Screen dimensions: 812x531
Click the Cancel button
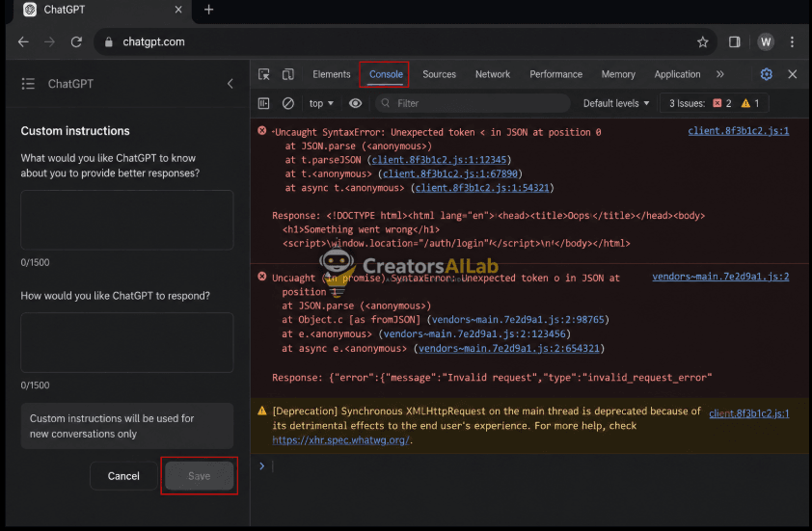[123, 476]
